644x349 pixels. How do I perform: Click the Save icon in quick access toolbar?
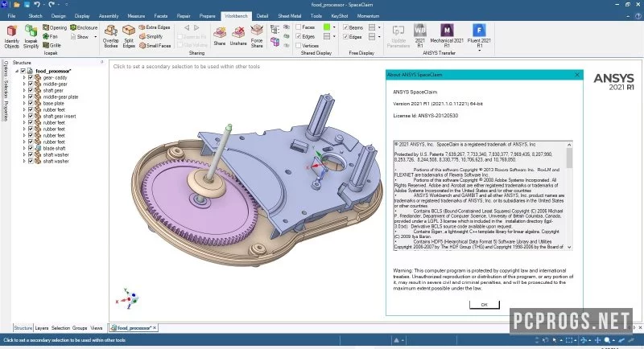pos(27,5)
